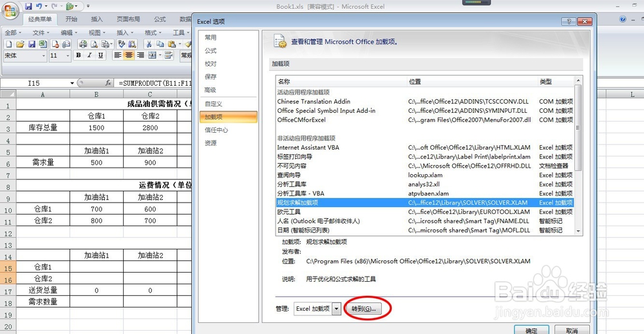Screen dimensions: 644x334
Task: Open the 文件 classic menu dropdown
Action: click(x=41, y=32)
